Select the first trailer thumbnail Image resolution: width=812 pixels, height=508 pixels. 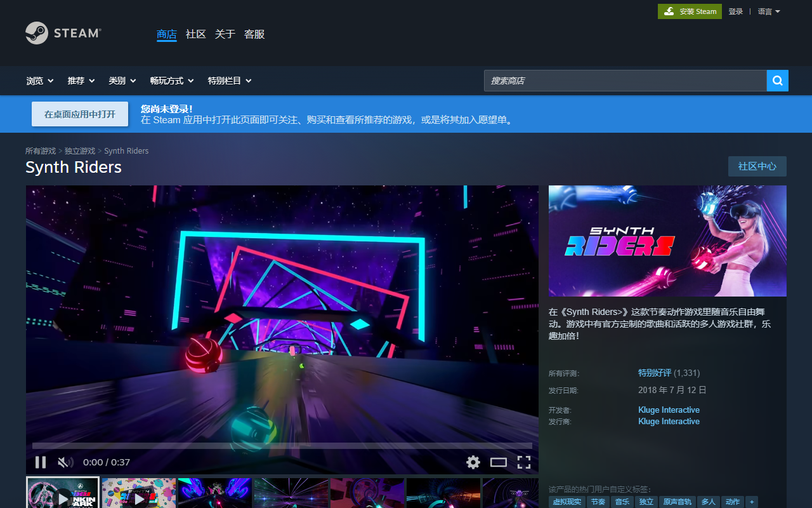pyautogui.click(x=63, y=493)
